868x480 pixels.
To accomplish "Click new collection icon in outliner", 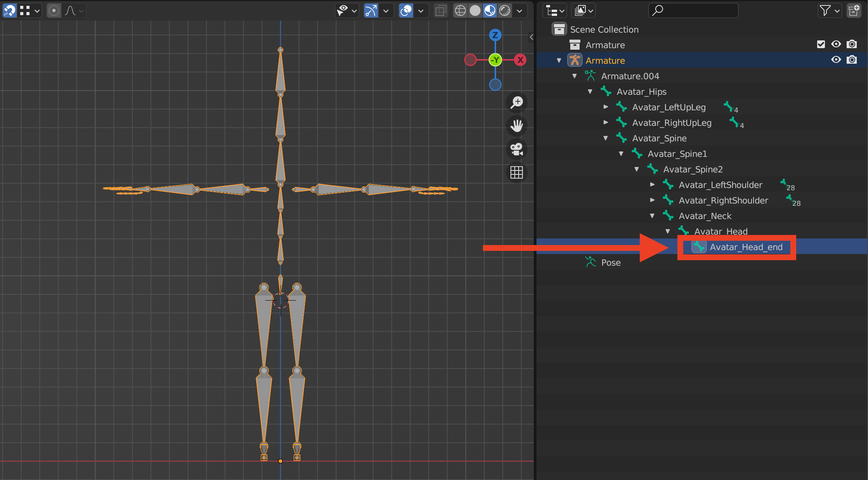I will [854, 10].
